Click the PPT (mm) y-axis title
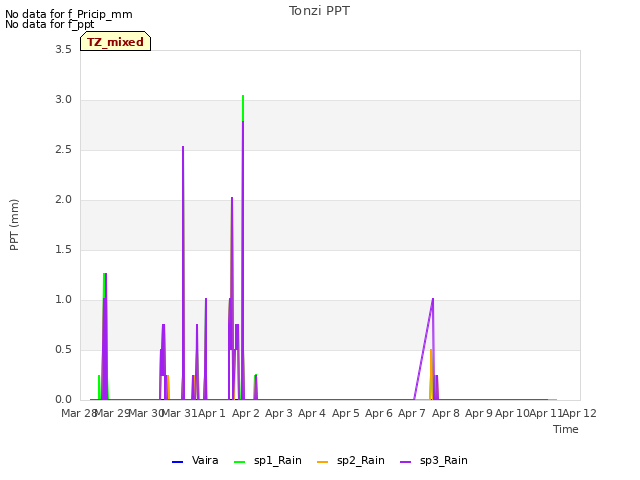 [x=14, y=224]
